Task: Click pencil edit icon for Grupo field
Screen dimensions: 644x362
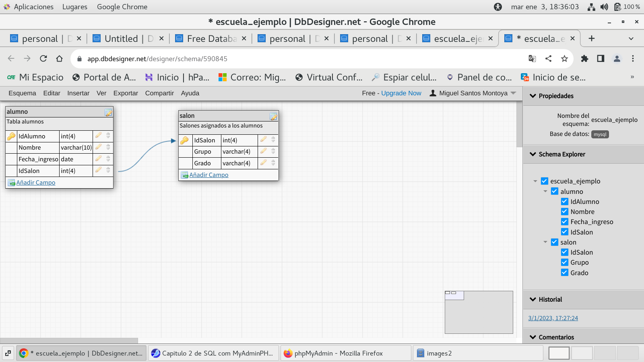Action: [x=263, y=151]
